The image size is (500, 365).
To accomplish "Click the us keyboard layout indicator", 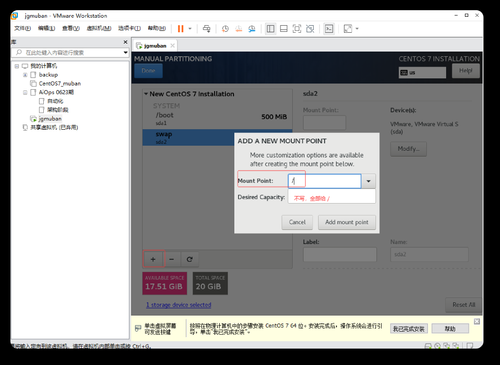I will [422, 72].
